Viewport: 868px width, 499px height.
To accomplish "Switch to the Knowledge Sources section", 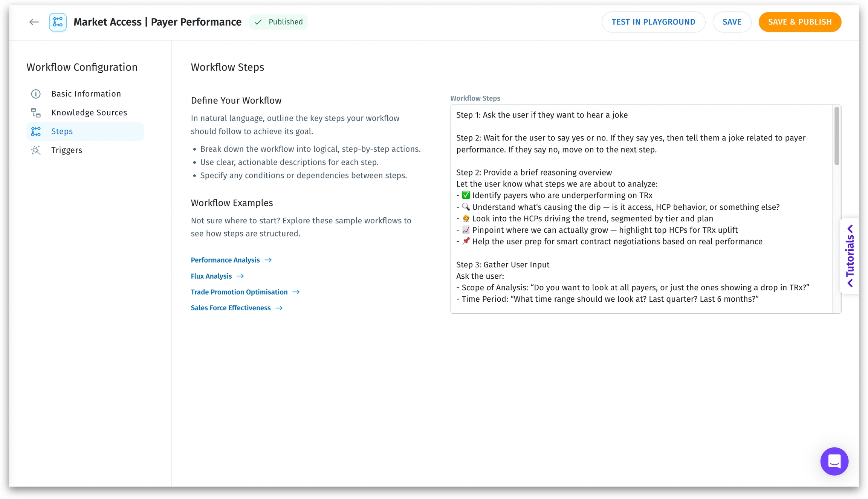I will click(x=89, y=113).
